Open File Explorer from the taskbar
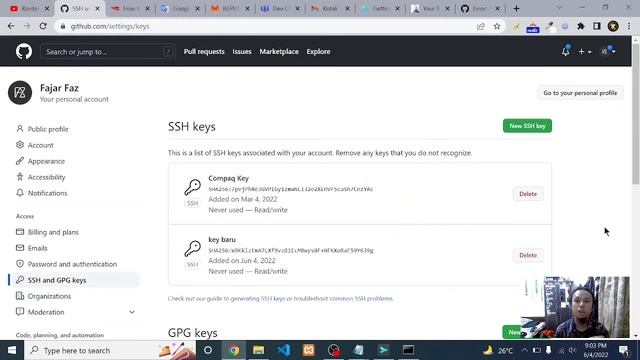640x360 pixels. pyautogui.click(x=258, y=350)
